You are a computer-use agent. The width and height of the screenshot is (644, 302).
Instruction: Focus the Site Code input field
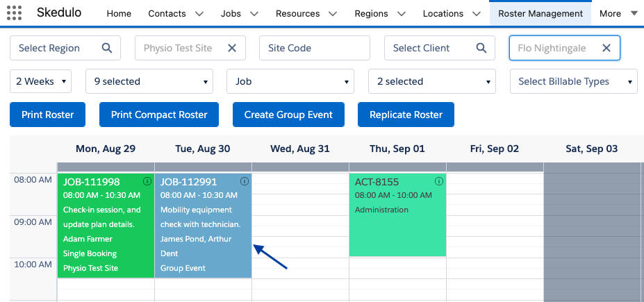[x=315, y=48]
